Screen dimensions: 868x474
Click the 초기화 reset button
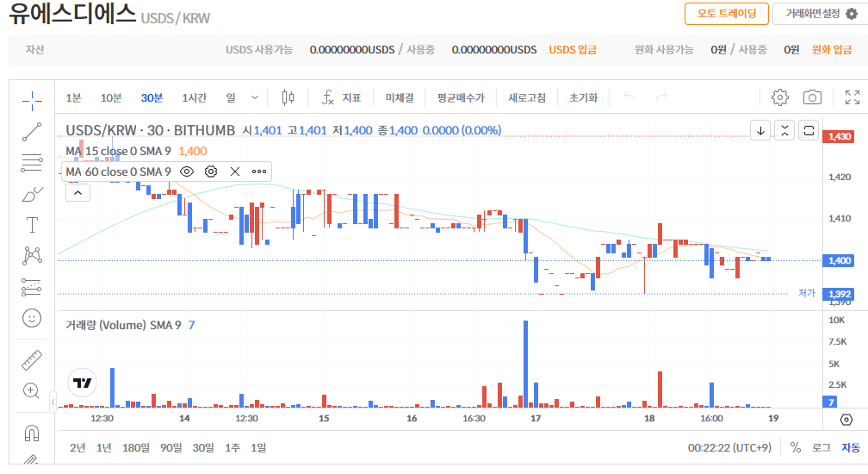584,98
